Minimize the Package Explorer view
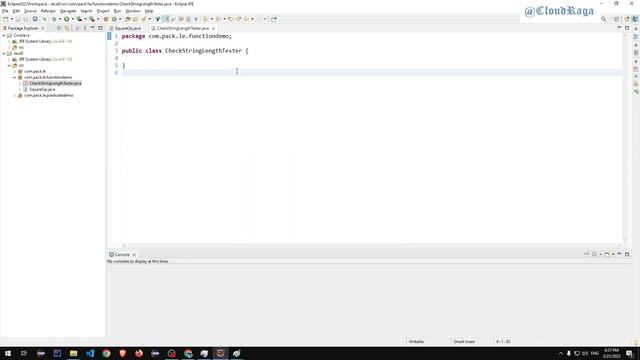This screenshot has height=360, width=640. tap(93, 28)
